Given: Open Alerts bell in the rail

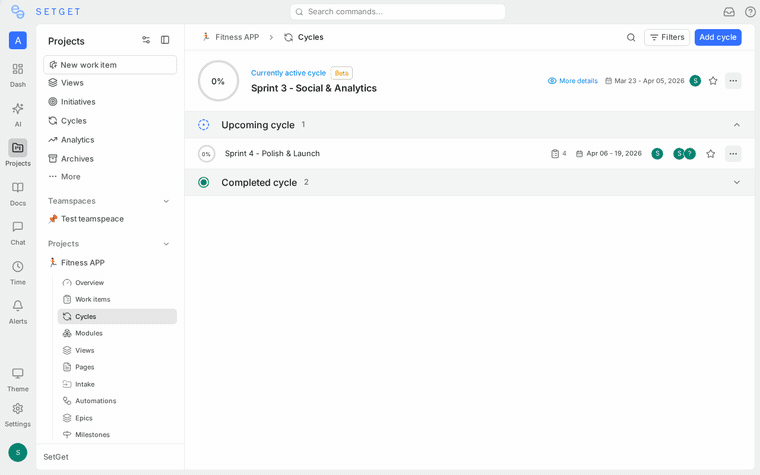Looking at the screenshot, I should pos(18,312).
